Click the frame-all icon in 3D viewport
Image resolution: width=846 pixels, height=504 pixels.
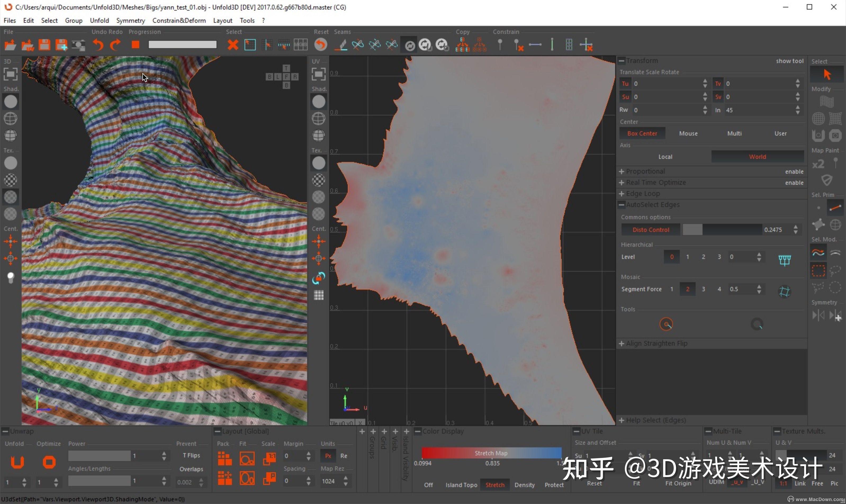tap(11, 74)
